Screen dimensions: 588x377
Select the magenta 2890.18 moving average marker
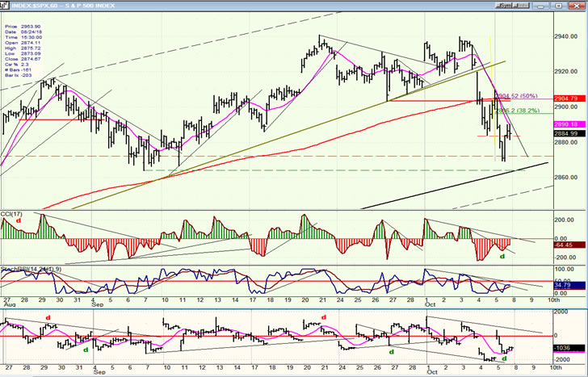[x=569, y=124]
